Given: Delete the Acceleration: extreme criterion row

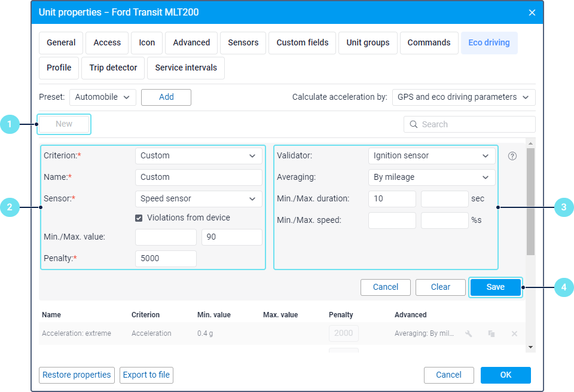Looking at the screenshot, I should pyautogui.click(x=514, y=333).
